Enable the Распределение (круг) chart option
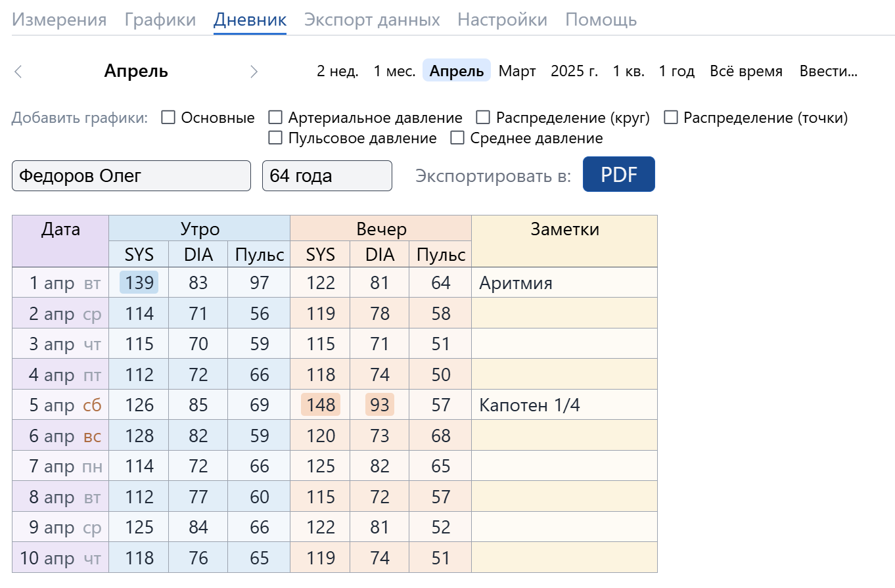Image resolution: width=895 pixels, height=588 pixels. pyautogui.click(x=483, y=117)
